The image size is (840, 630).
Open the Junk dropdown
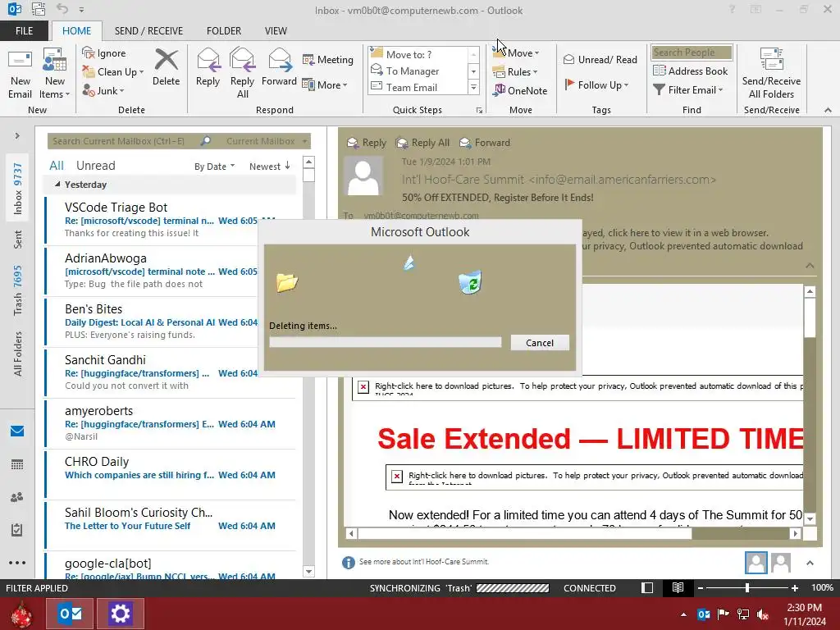click(x=103, y=90)
